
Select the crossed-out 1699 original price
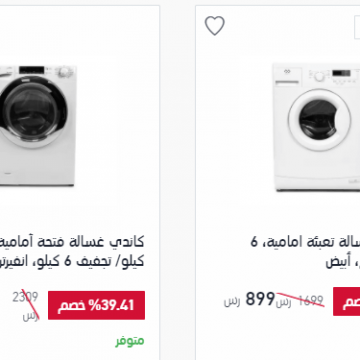(x=310, y=301)
